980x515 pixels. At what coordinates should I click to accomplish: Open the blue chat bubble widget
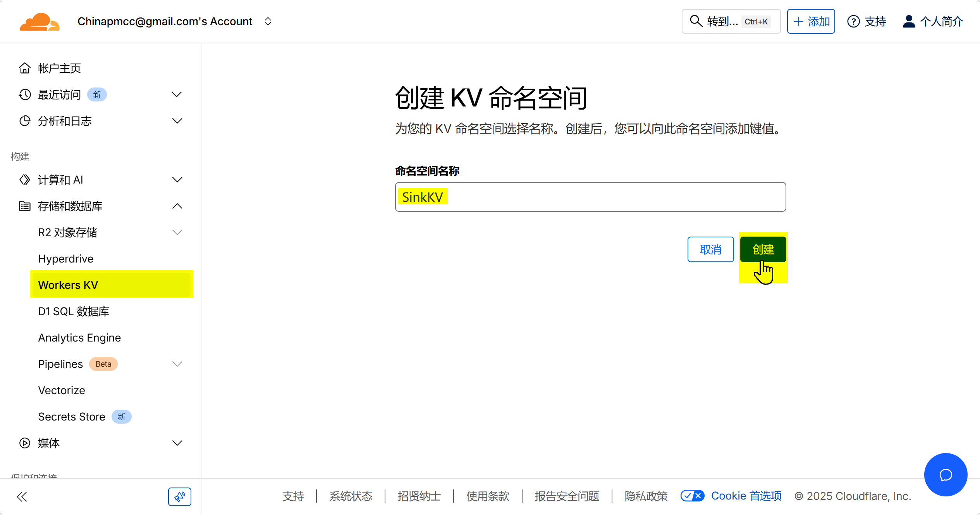pyautogui.click(x=946, y=475)
